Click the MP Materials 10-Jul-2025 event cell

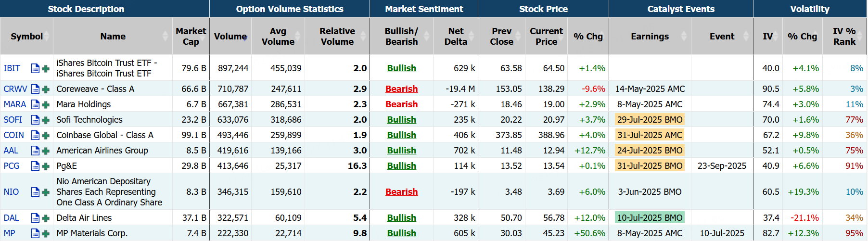click(722, 233)
